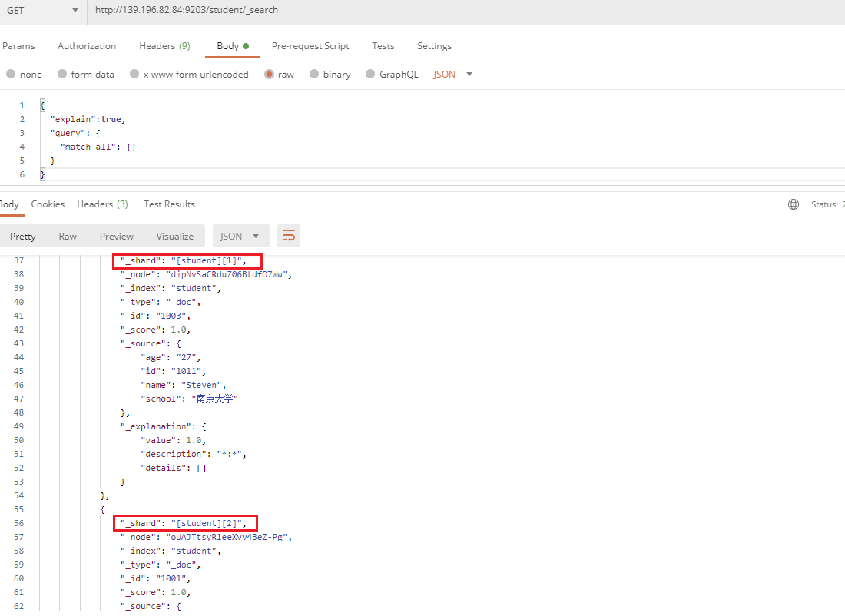Click the "name": "Steven" value
Image resolution: width=845 pixels, height=616 pixels.
click(x=201, y=385)
